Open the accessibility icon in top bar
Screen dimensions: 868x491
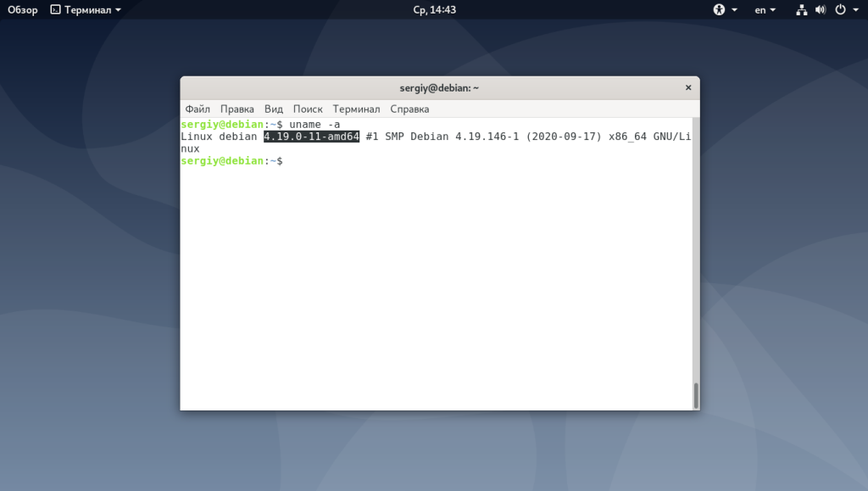point(719,10)
